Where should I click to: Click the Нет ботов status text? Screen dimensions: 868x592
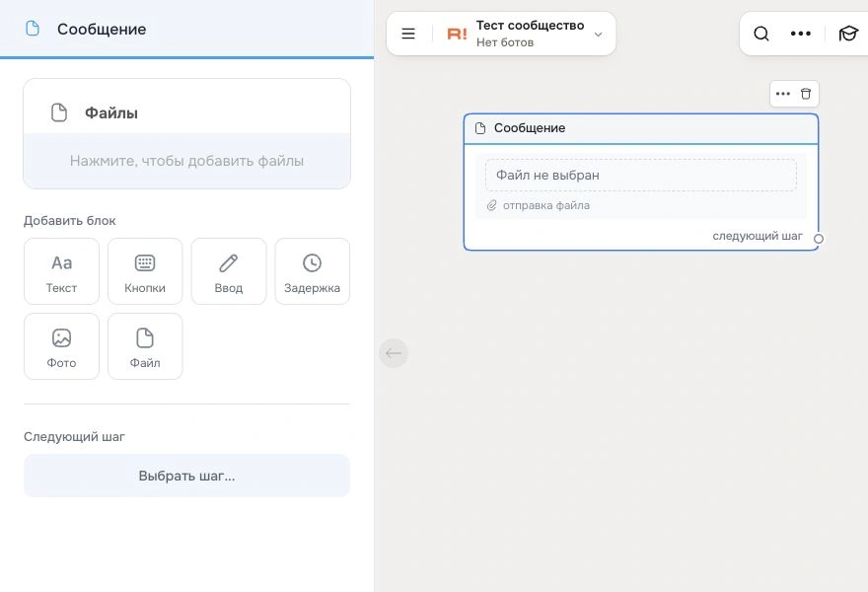[x=505, y=42]
